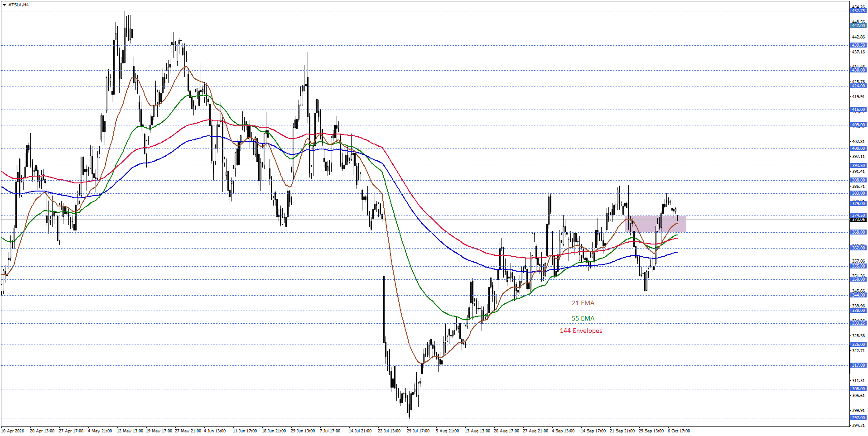The width and height of the screenshot is (868, 436).
Task: Click the 452.75 price level label
Action: tap(858, 11)
